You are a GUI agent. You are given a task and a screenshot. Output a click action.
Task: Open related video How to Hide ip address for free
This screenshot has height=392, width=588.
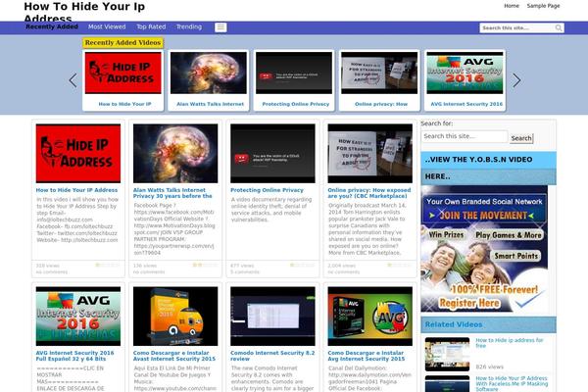coord(509,343)
